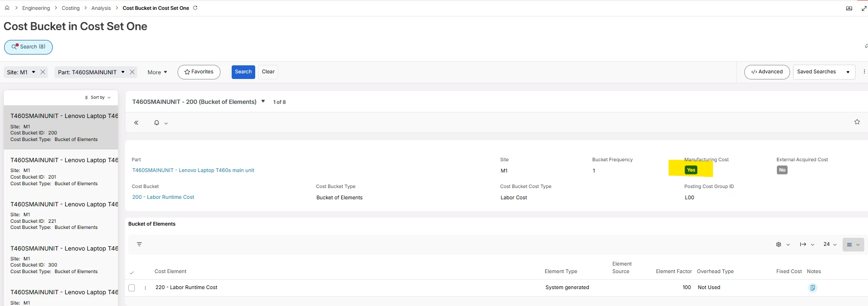This screenshot has width=868, height=306.
Task: Open the 200 - Labor Runtime Cost link
Action: [x=163, y=197]
